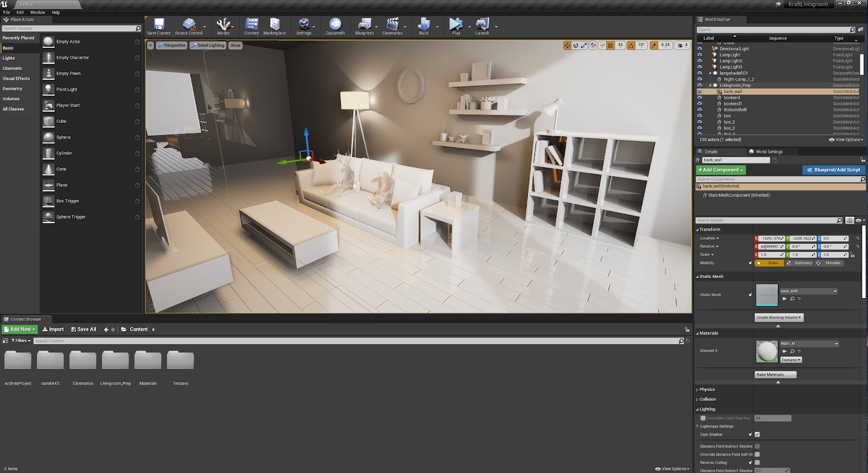Click the Play toolbar icon
Image resolution: width=868 pixels, height=473 pixels.
456,26
